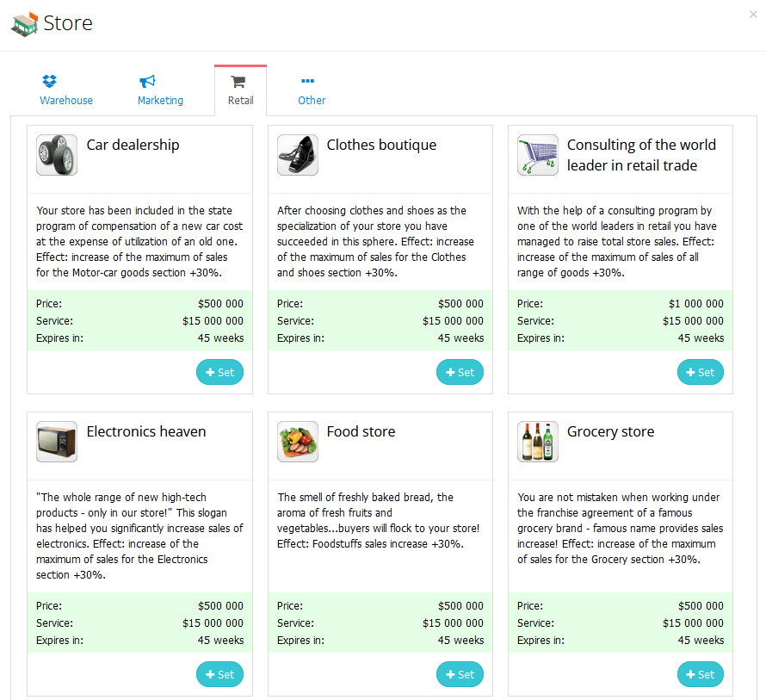766x700 pixels.
Task: Click the Clothes boutique shoe icon
Action: tap(298, 155)
